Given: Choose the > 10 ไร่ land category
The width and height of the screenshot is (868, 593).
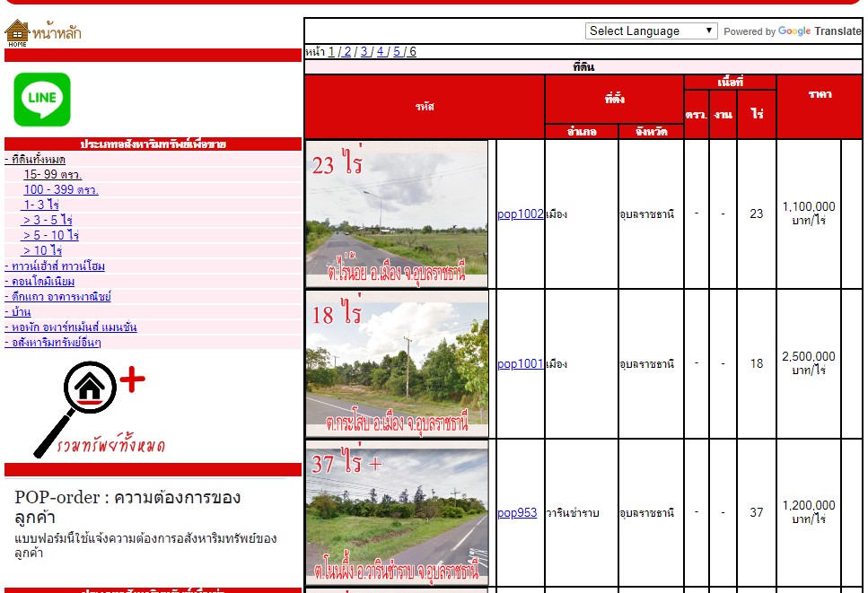Looking at the screenshot, I should click(42, 250).
